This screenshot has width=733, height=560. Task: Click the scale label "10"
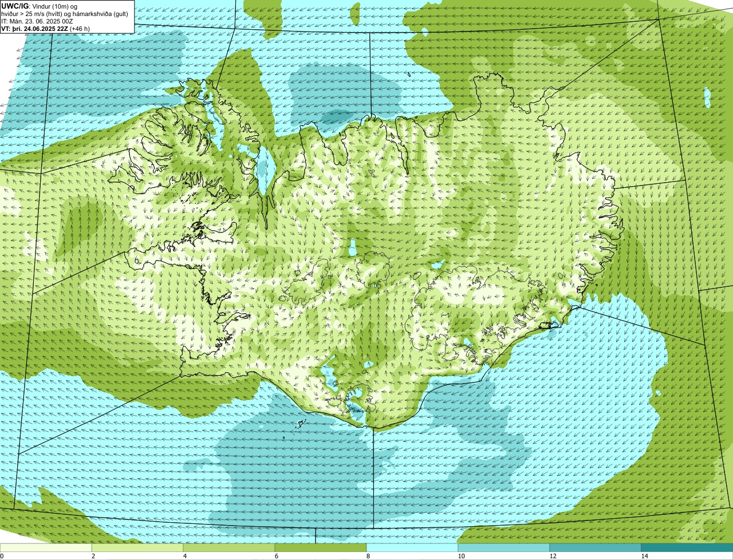point(462,556)
